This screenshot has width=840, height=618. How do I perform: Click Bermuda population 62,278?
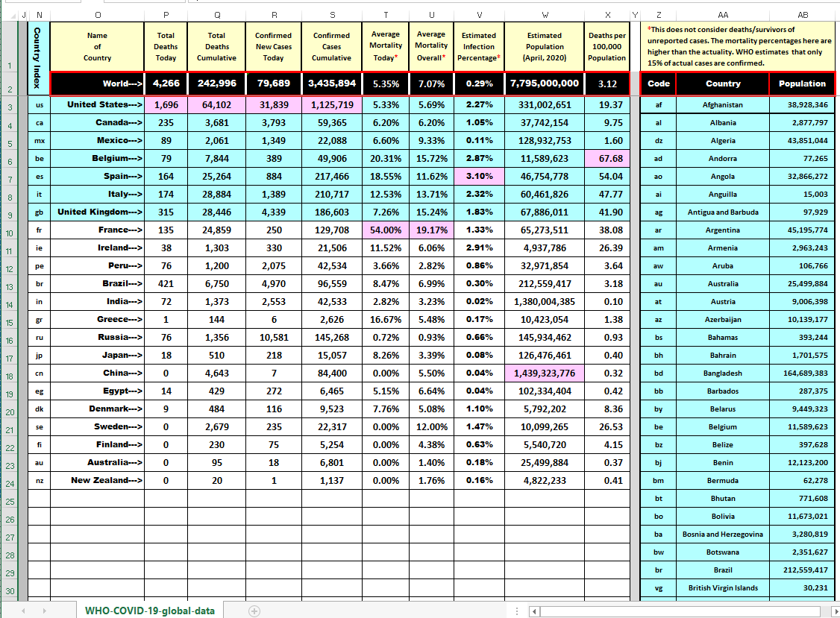coord(802,480)
